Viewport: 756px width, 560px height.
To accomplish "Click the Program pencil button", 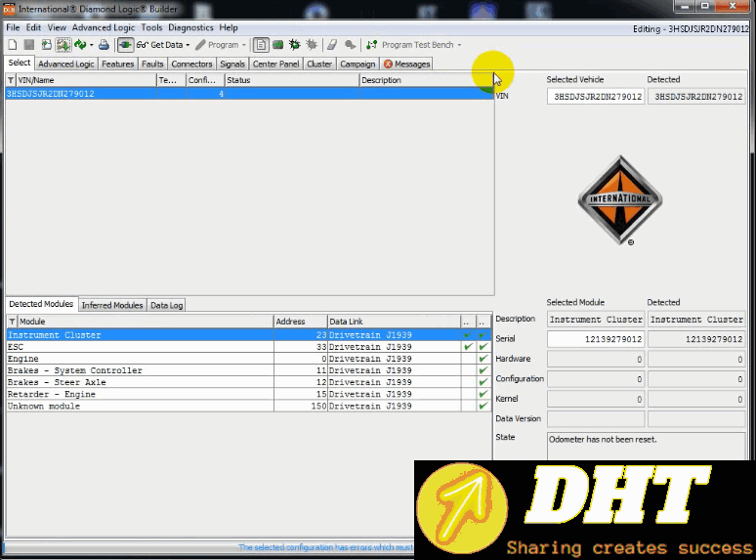I will [x=217, y=45].
